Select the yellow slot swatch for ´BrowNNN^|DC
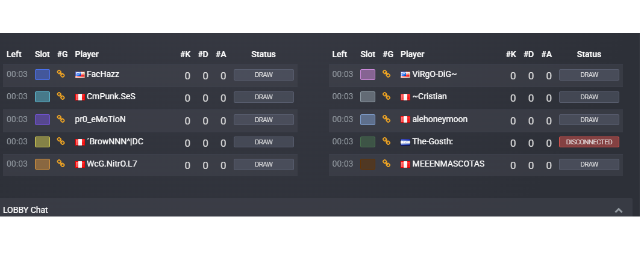Screen dimensions: 644x261 pos(42,142)
